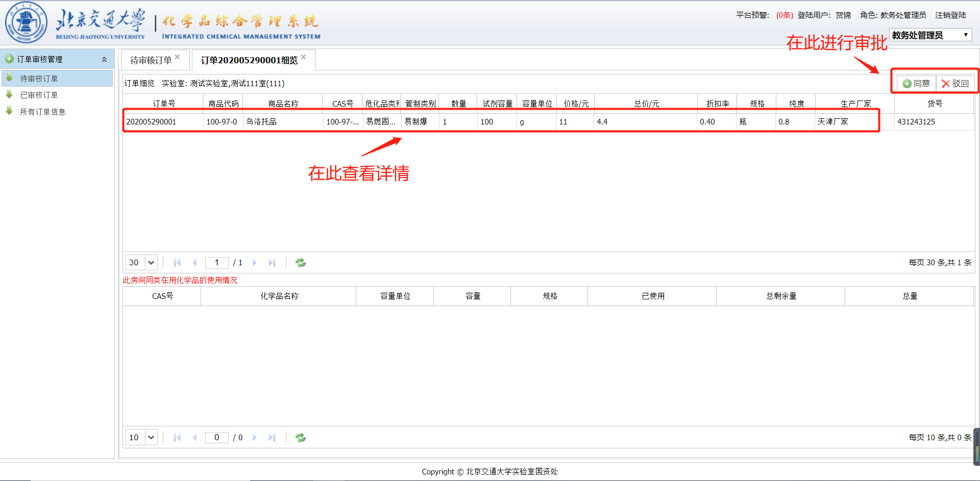Viewport: 980px width, 481px height.
Task: Open 所有订单信息 in the sidebar
Action: point(43,112)
